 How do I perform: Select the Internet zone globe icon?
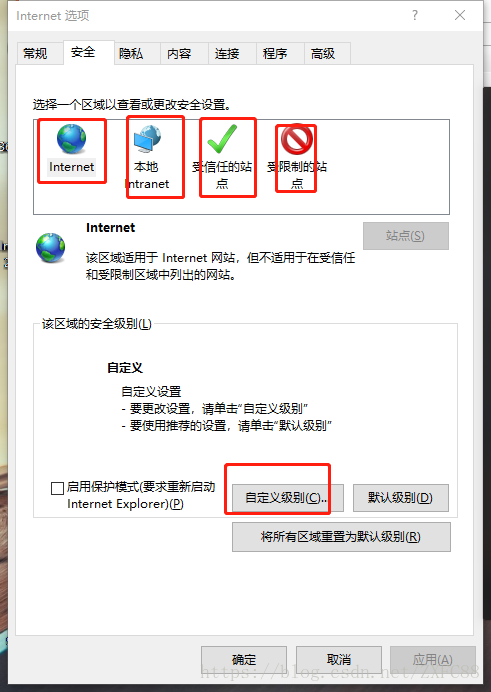(x=71, y=139)
